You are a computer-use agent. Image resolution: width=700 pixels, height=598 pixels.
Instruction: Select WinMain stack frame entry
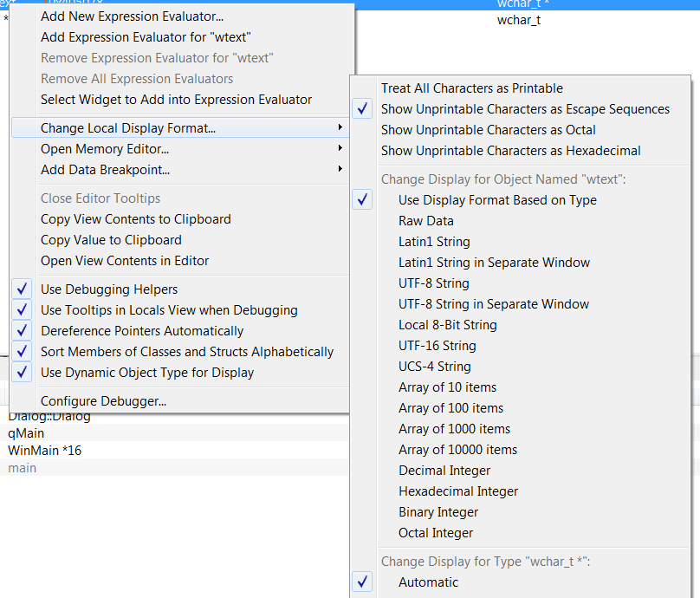44,451
